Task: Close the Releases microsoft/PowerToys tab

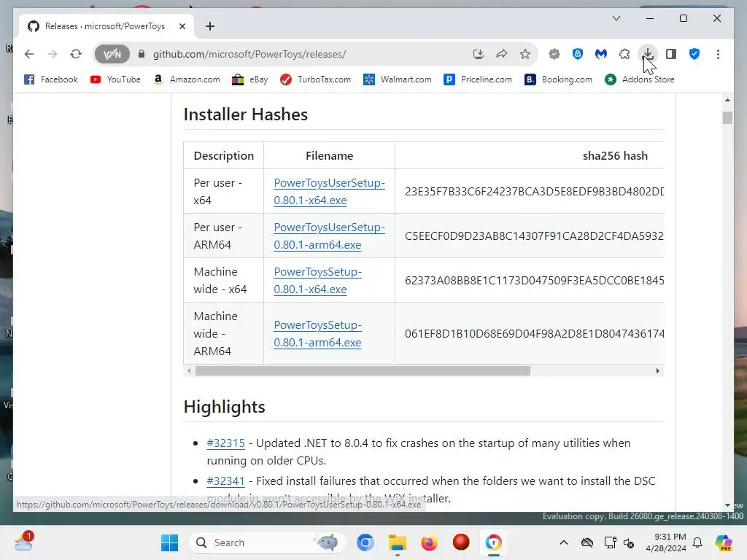Action: 182,26
